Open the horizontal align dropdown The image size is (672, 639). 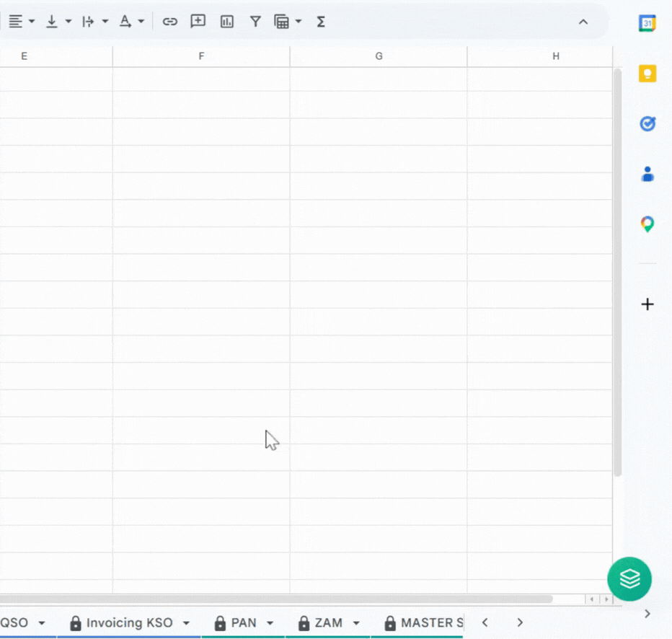(x=32, y=22)
